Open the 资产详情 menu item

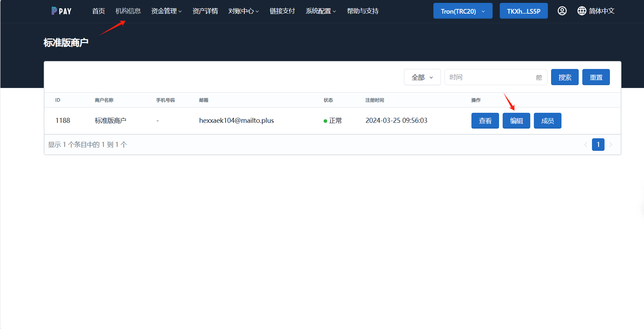coord(205,11)
